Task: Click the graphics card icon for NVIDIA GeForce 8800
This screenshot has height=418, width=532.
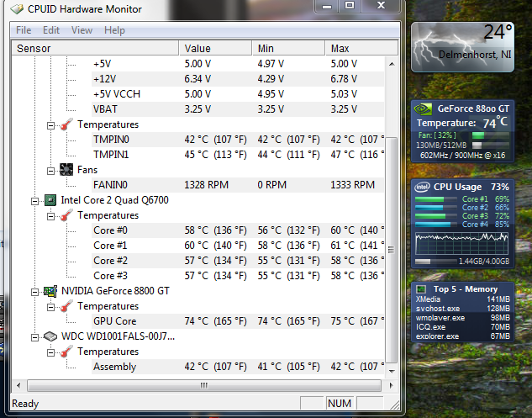Action: click(50, 291)
